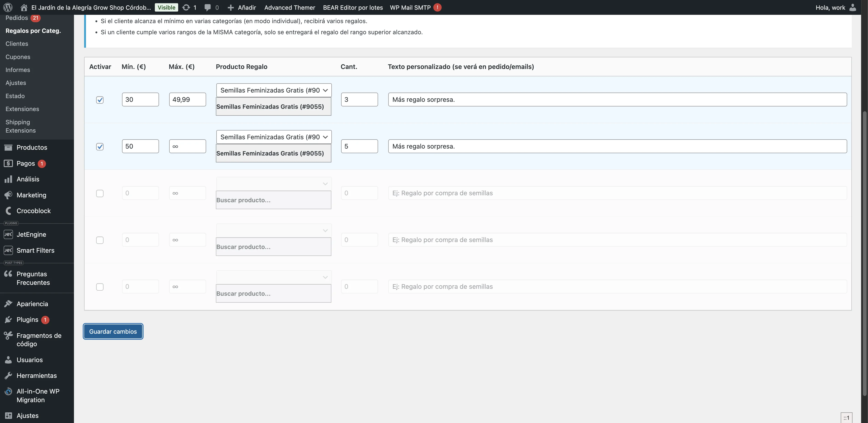The height and width of the screenshot is (423, 868).
Task: Click the home site icon
Action: (x=24, y=7)
